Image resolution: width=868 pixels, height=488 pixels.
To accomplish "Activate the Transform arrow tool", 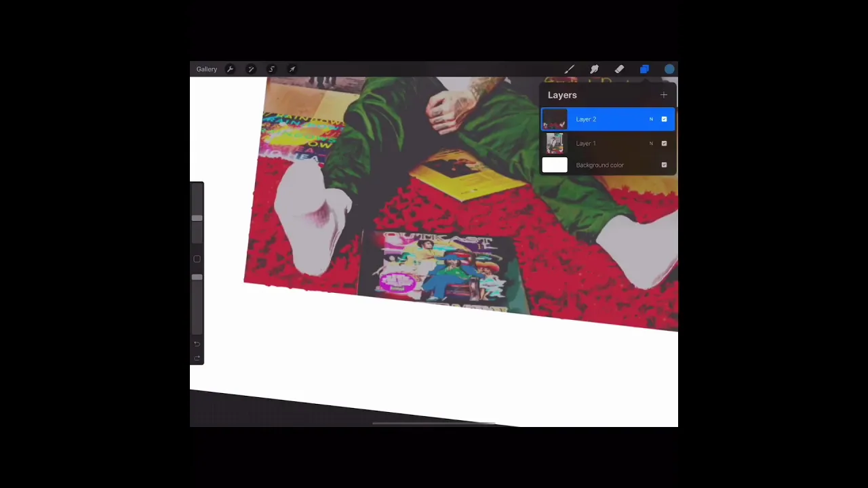I will (x=292, y=69).
